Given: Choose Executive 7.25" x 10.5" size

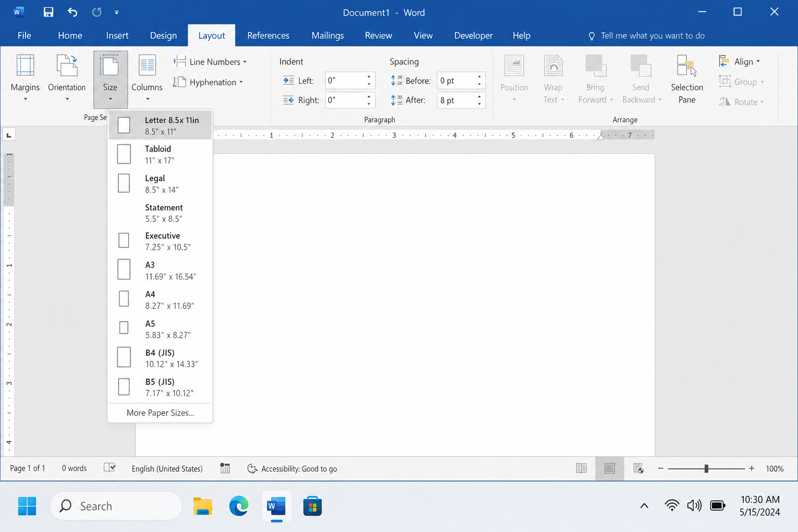Looking at the screenshot, I should [x=160, y=241].
